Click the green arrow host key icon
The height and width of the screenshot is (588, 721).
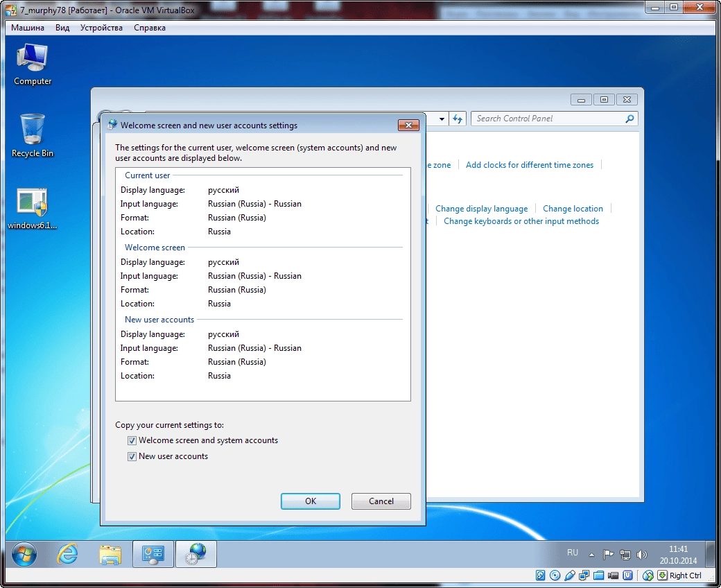coord(662,575)
